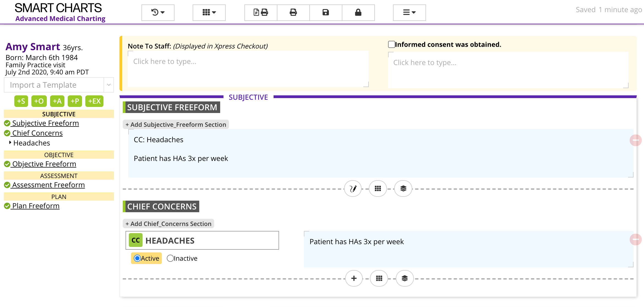The width and height of the screenshot is (644, 307).
Task: Open the hamburger menu dropdown
Action: [x=409, y=12]
